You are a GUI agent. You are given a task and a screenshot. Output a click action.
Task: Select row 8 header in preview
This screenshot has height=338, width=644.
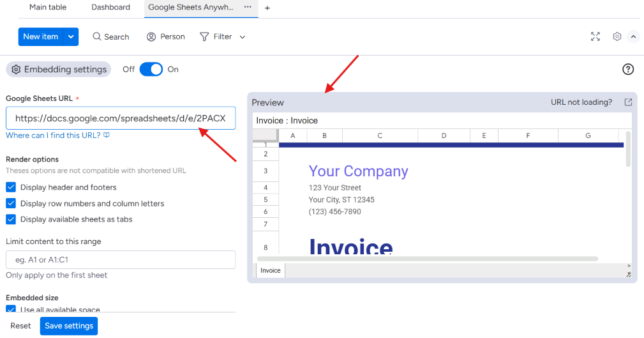266,247
